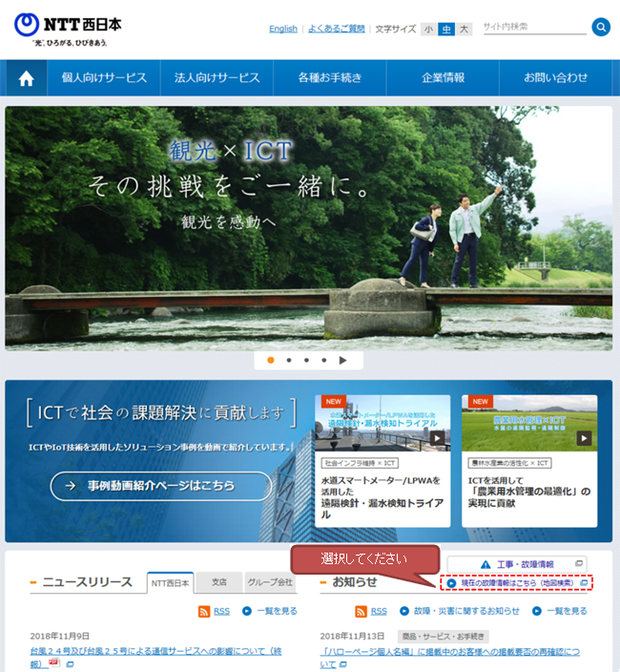Switch to the 支店 news tab

[219, 581]
